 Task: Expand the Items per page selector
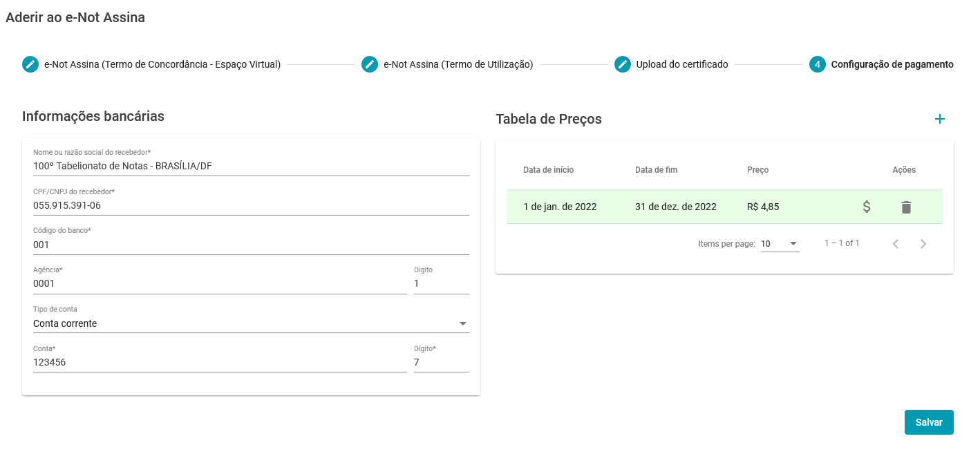[780, 244]
